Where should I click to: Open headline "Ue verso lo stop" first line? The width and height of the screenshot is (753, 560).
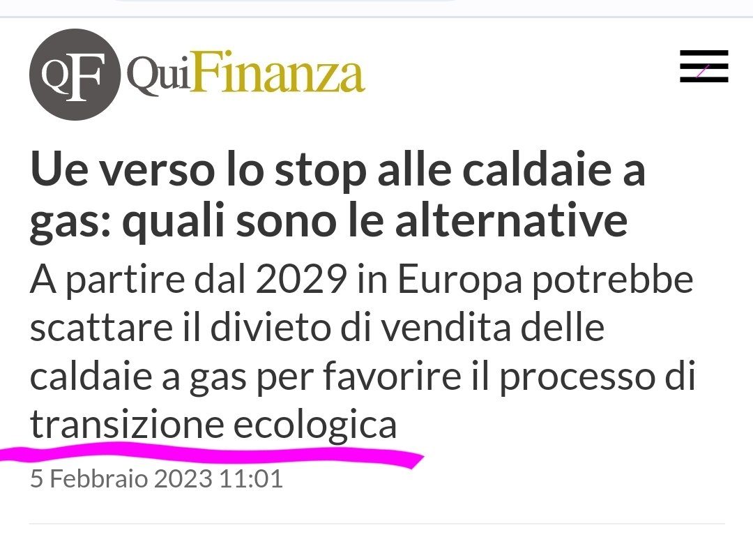coord(337,172)
